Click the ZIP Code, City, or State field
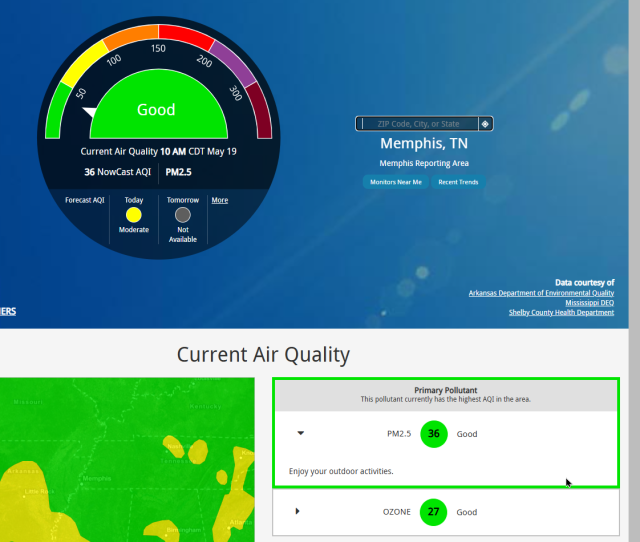The height and width of the screenshot is (542, 640). pyautogui.click(x=418, y=124)
